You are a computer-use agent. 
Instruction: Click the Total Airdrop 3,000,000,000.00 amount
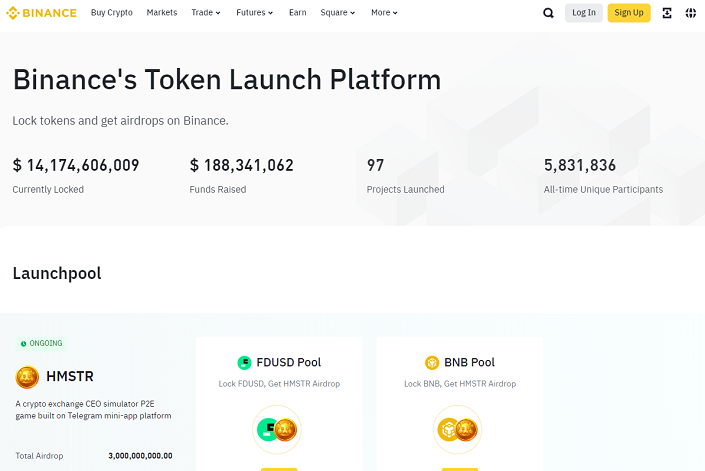point(140,456)
